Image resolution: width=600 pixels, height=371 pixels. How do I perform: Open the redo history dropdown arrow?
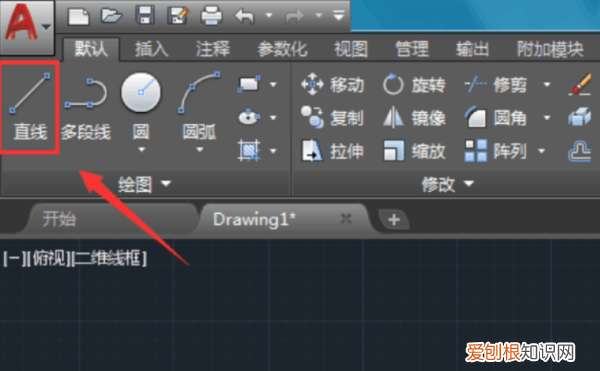pos(318,16)
